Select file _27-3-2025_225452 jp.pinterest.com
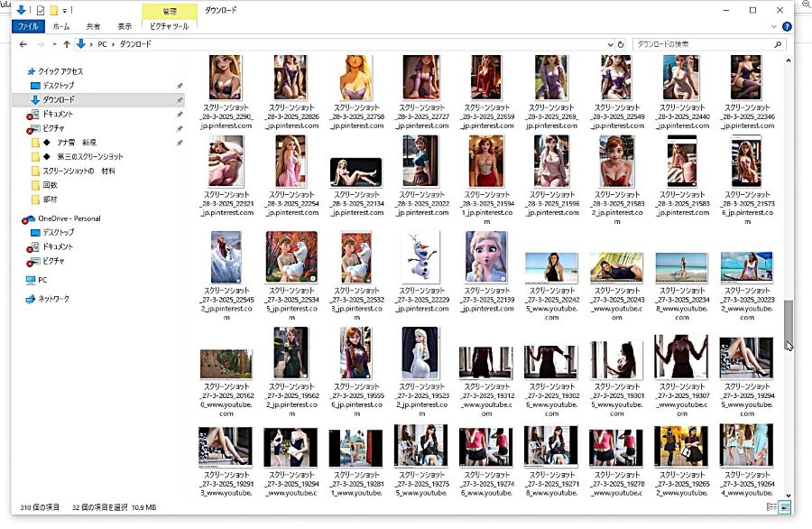Image resolution: width=812 pixels, height=529 pixels. (x=226, y=275)
